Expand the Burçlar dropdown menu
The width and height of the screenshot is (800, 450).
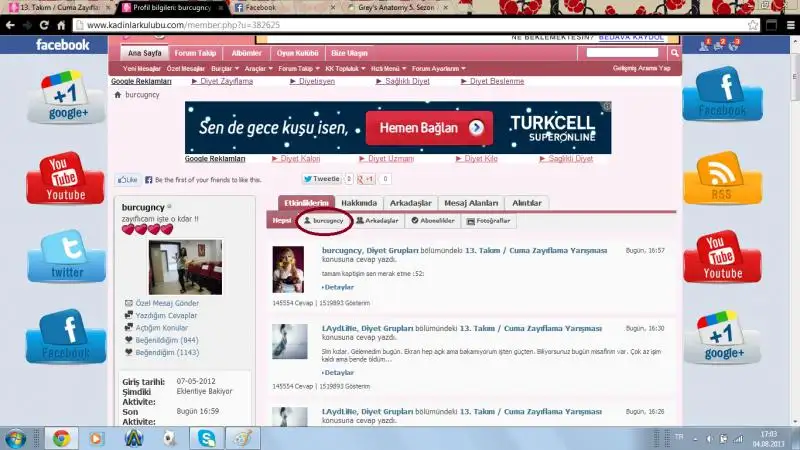[223, 68]
